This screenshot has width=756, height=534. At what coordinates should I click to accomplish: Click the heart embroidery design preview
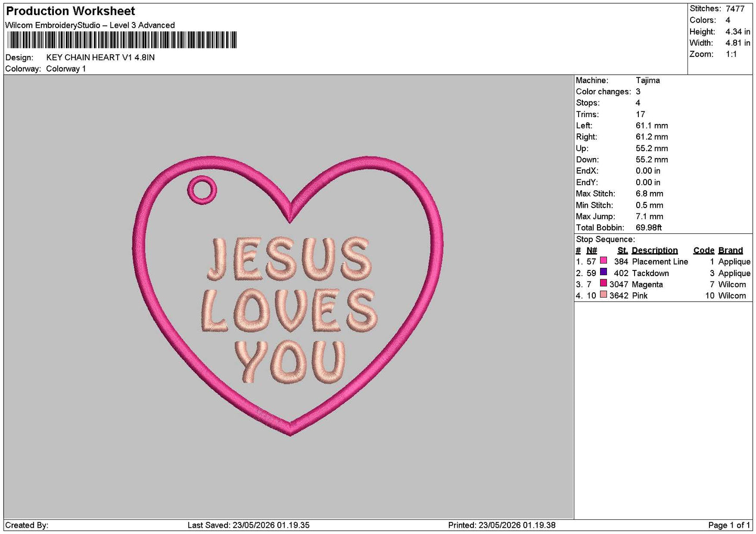288,296
